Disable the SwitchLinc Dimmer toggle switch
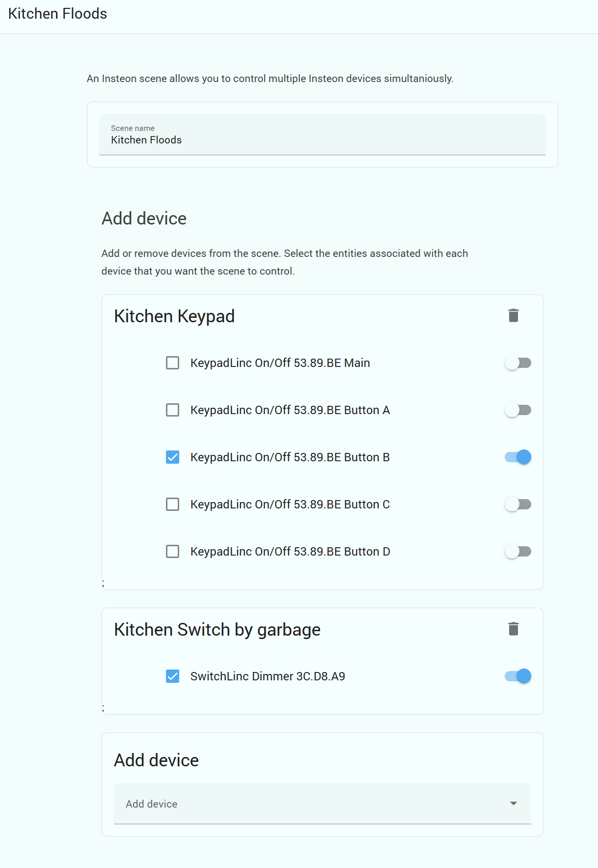Screen dimensions: 598x868 coord(518,676)
